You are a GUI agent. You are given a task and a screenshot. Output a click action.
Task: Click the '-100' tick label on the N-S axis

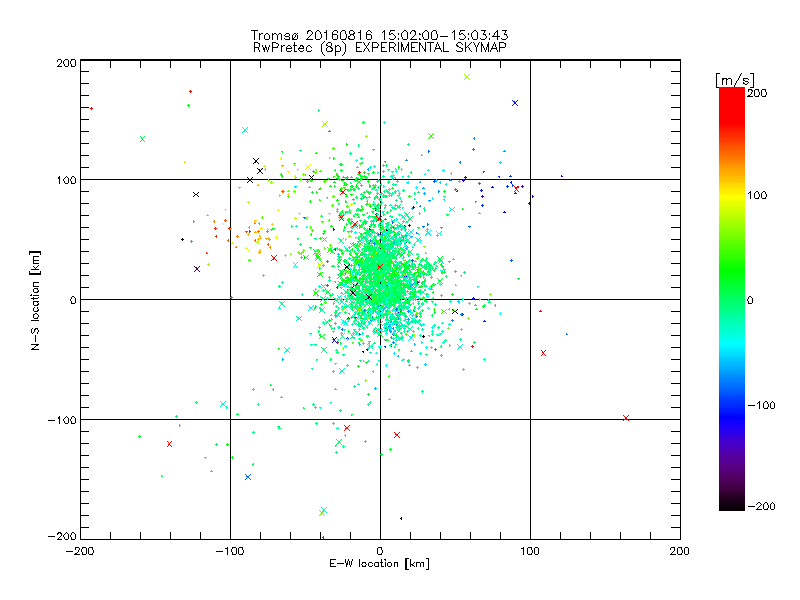62,420
